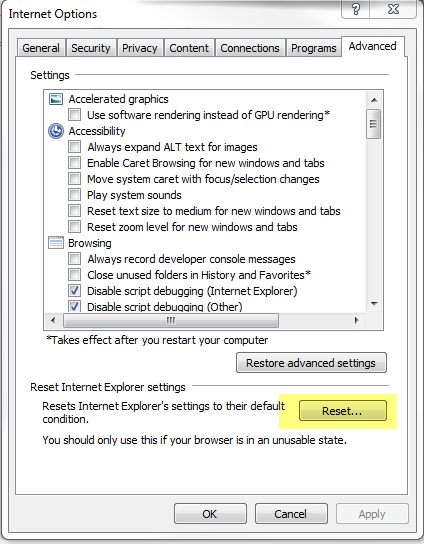
Task: Uncheck Disable script debugging (Internet Explorer)
Action: (x=75, y=290)
